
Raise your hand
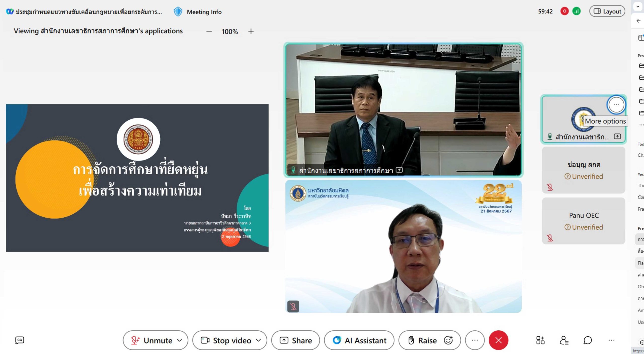point(422,340)
